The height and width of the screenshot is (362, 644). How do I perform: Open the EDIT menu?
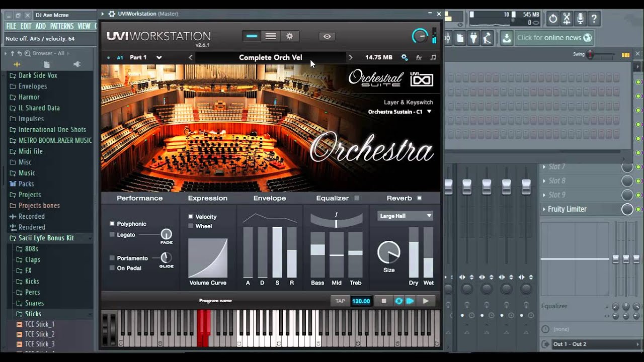26,26
